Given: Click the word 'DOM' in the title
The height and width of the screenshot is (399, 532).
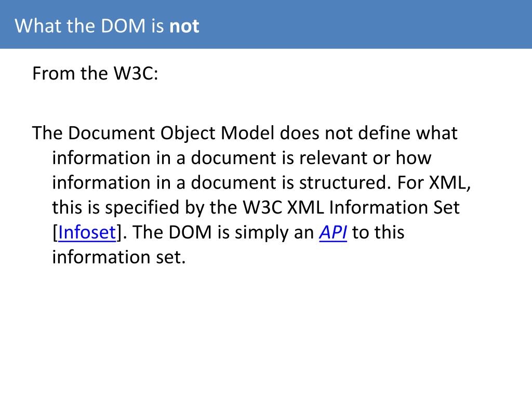Looking at the screenshot, I should 124,26.
